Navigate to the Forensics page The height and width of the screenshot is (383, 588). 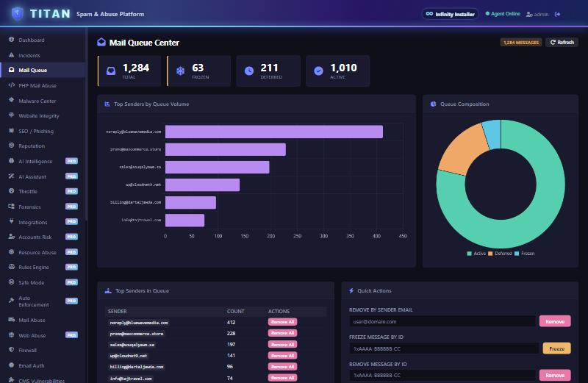(43, 207)
